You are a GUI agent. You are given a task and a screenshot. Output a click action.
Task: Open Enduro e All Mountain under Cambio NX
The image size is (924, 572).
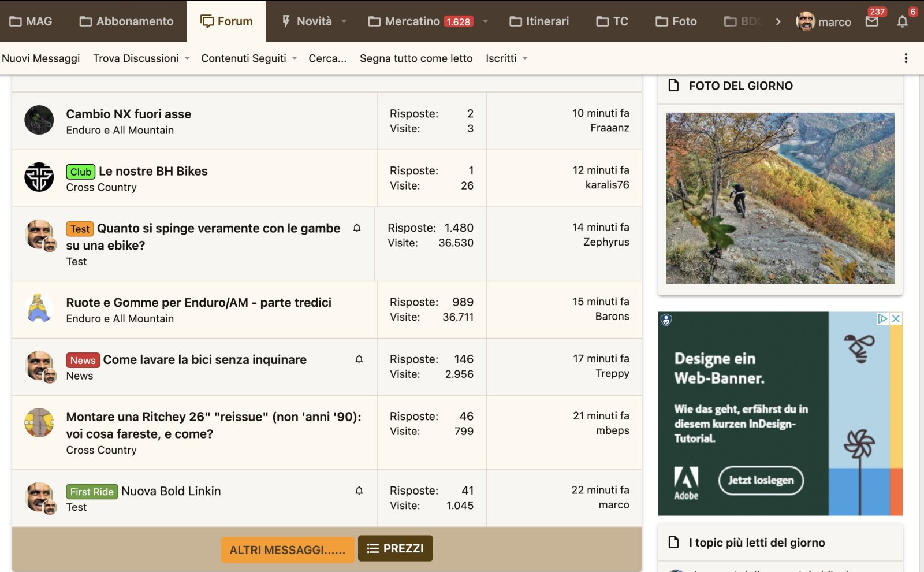coord(120,130)
